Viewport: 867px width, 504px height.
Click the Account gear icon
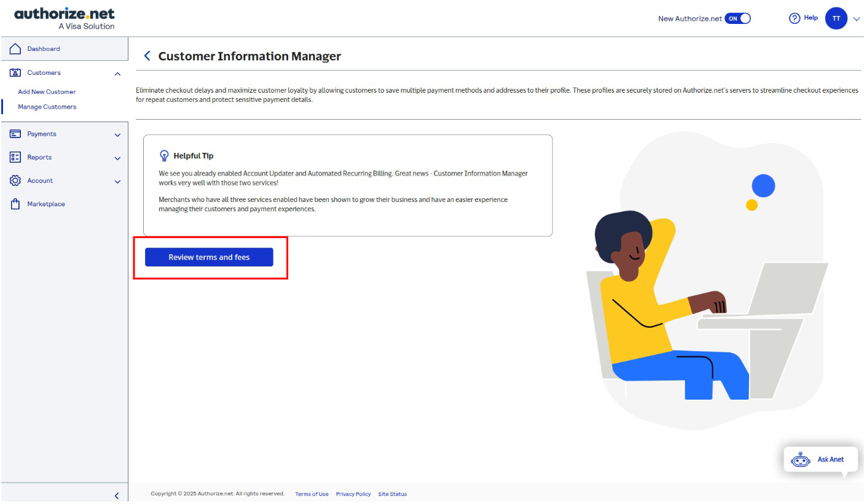coord(16,180)
